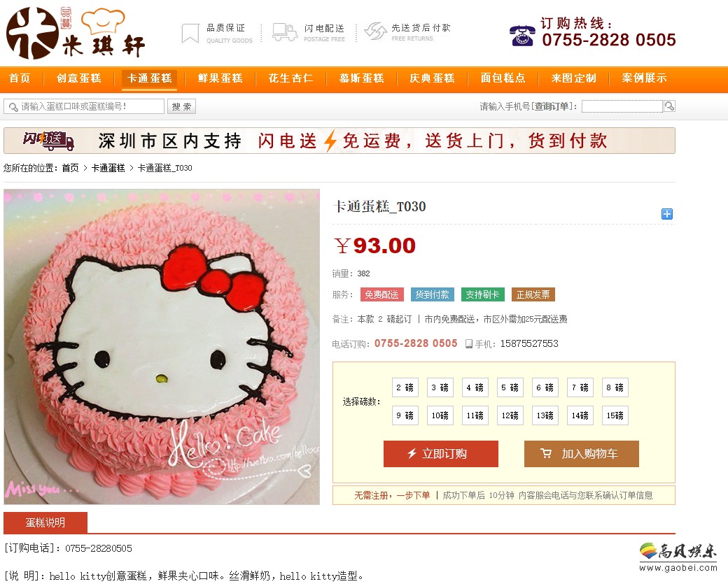Click the Hello Kitty cake product image
This screenshot has height=584, width=728.
pyautogui.click(x=162, y=346)
